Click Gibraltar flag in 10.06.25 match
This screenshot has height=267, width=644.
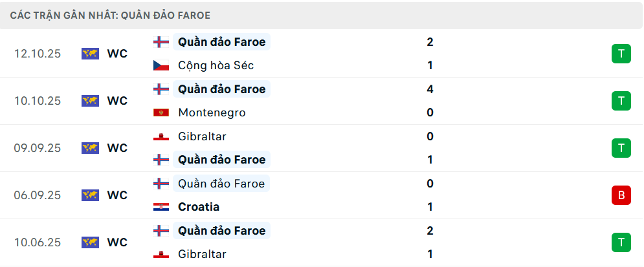coord(161,254)
